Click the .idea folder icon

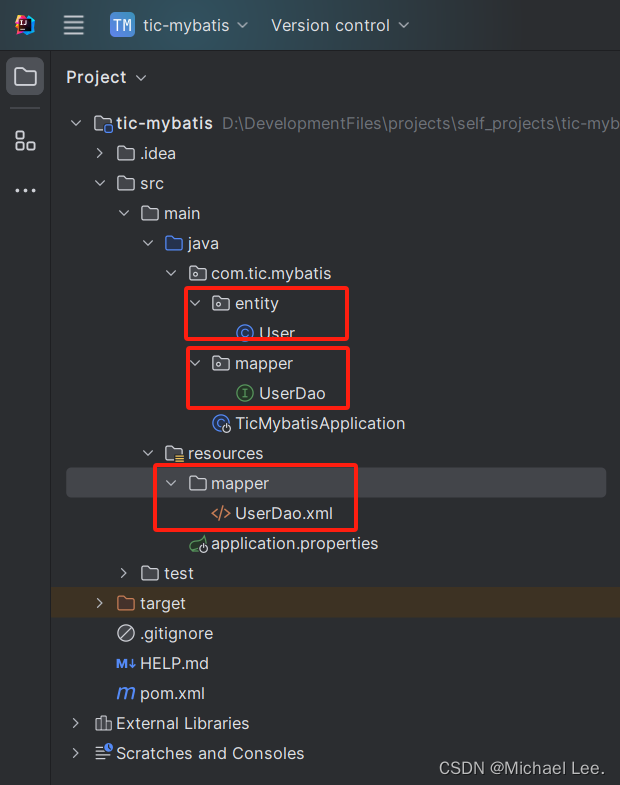click(x=126, y=153)
